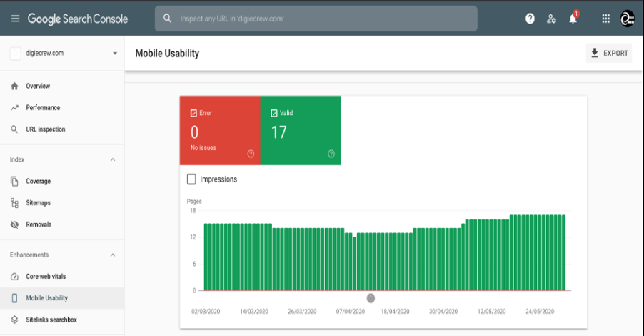
Task: Click the URL inspection magnifier icon
Action: click(14, 129)
